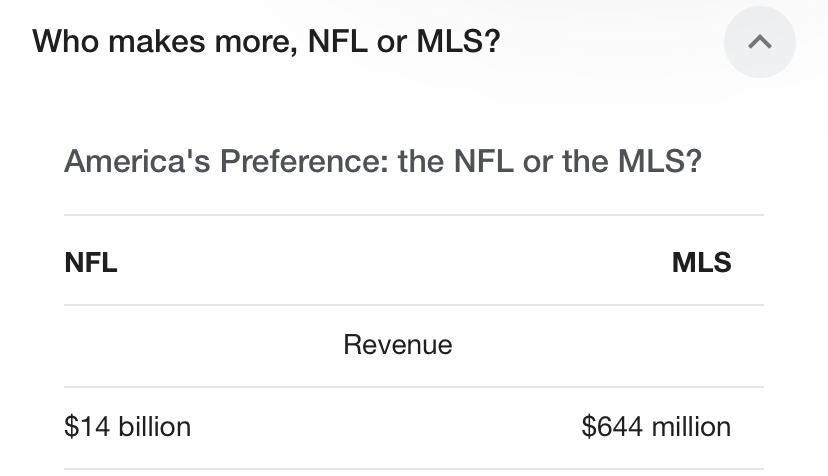The height and width of the screenshot is (476, 828).
Task: Click the word "Preference:" in the snippet heading
Action: (303, 161)
